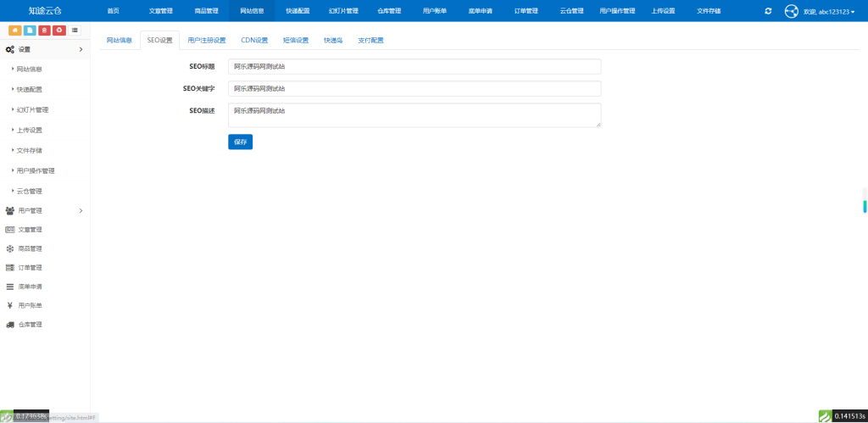Viewport: 868px width, 423px height.
Task: Click the snowflake icon for 商品管理 in sidebar
Action: 10,248
